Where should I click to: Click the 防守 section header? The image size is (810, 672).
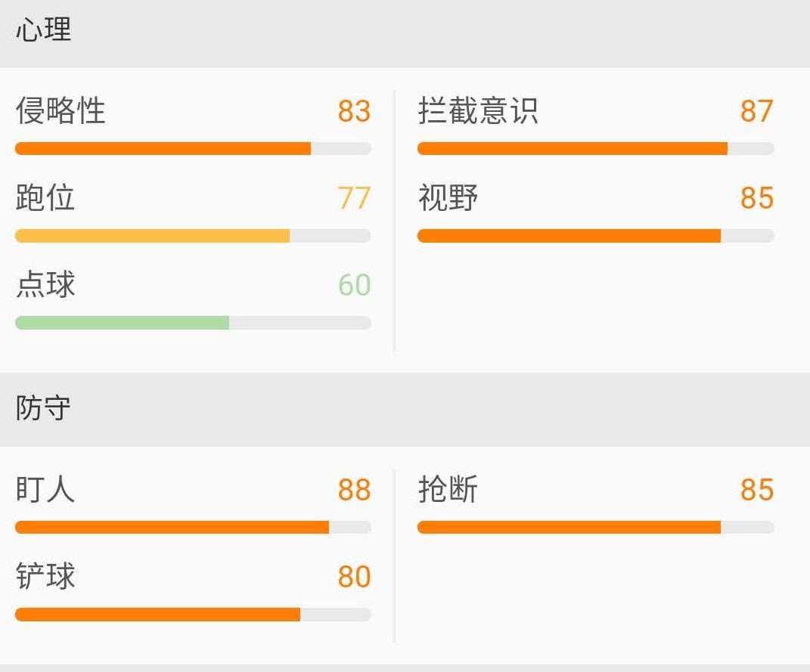pyautogui.click(x=44, y=408)
